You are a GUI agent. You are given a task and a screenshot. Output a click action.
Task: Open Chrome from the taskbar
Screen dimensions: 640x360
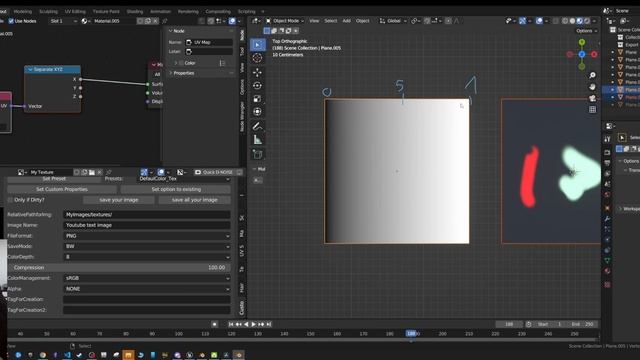[43, 355]
